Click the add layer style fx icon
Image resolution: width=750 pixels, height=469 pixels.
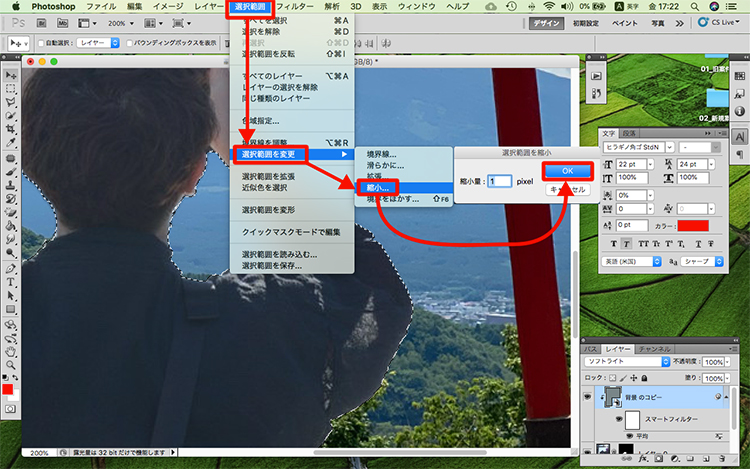pyautogui.click(x=643, y=458)
